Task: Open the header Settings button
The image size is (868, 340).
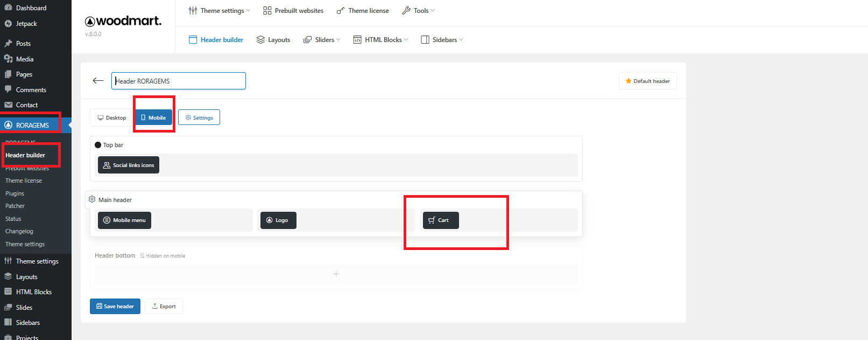Action: pyautogui.click(x=199, y=117)
